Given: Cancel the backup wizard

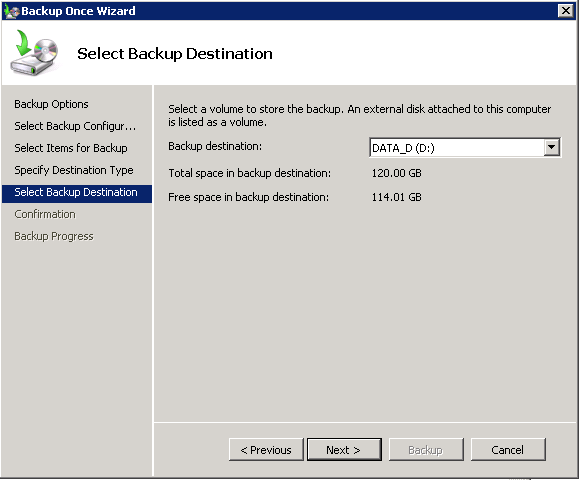Looking at the screenshot, I should pos(508,450).
